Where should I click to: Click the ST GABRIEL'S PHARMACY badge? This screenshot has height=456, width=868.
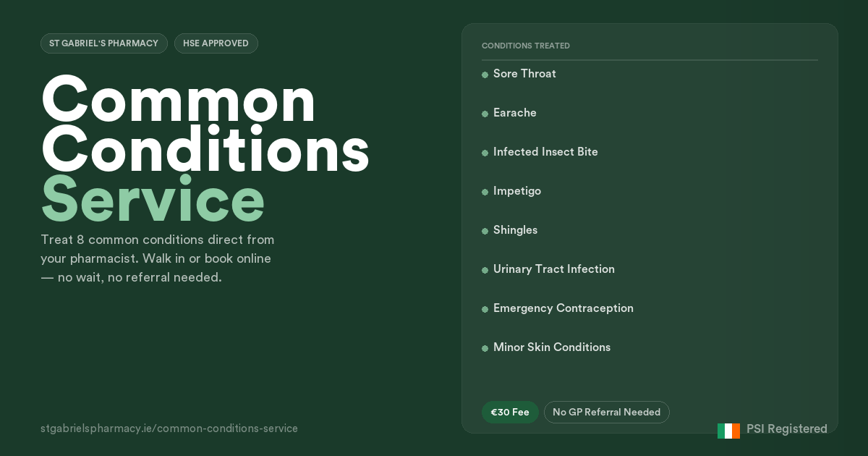104,43
